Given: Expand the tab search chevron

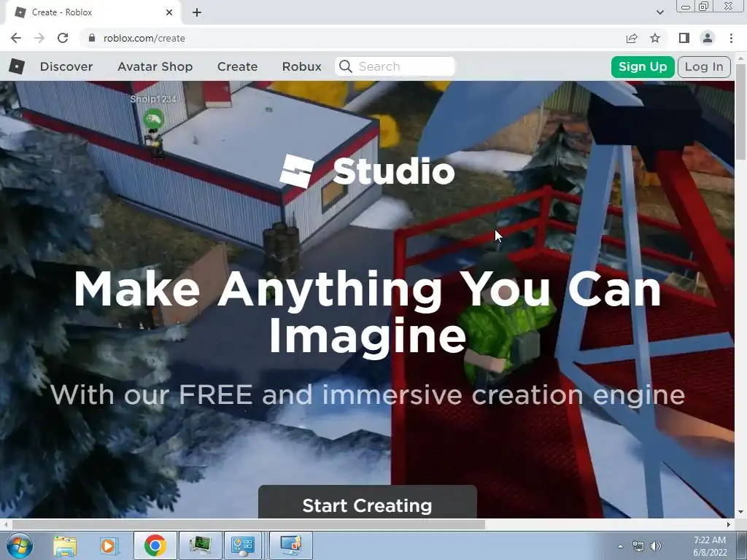Looking at the screenshot, I should coord(659,12).
